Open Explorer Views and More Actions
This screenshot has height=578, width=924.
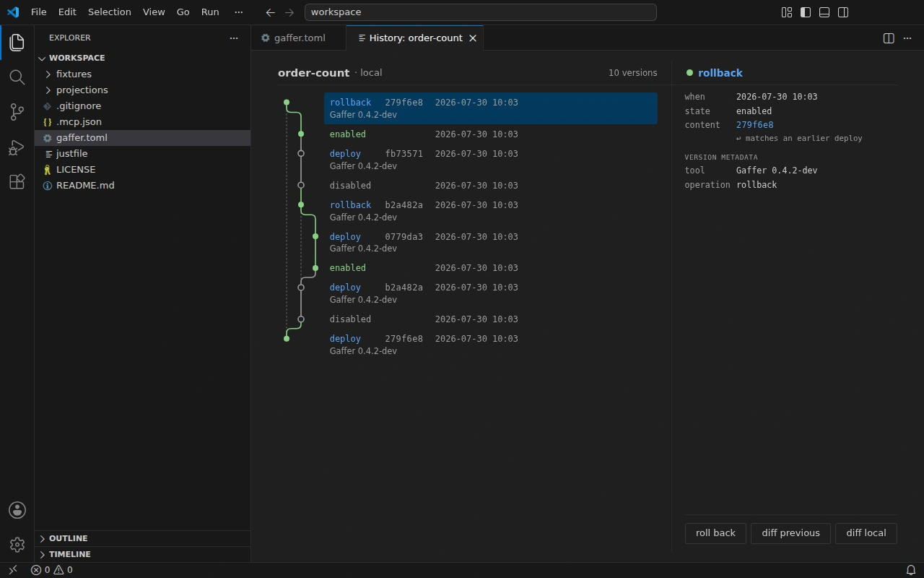233,38
